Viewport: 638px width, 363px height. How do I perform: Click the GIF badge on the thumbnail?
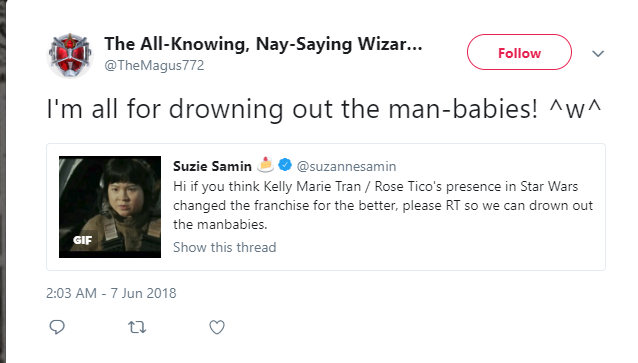82,240
